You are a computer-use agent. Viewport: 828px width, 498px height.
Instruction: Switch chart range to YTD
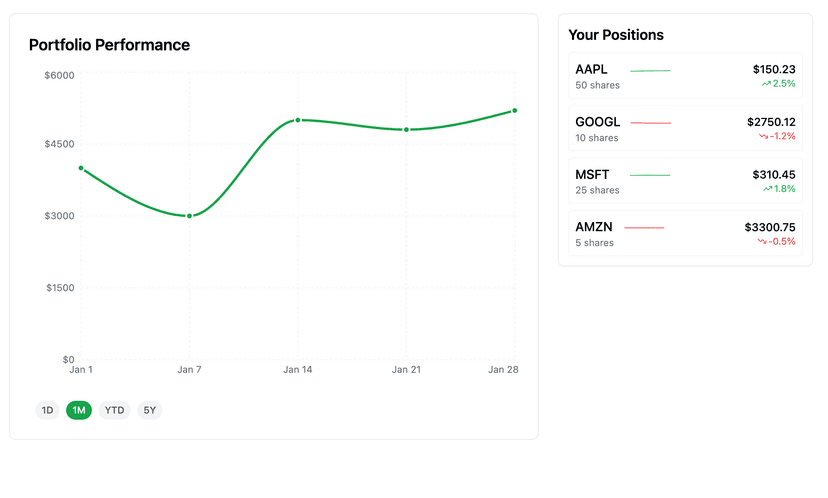click(x=115, y=410)
